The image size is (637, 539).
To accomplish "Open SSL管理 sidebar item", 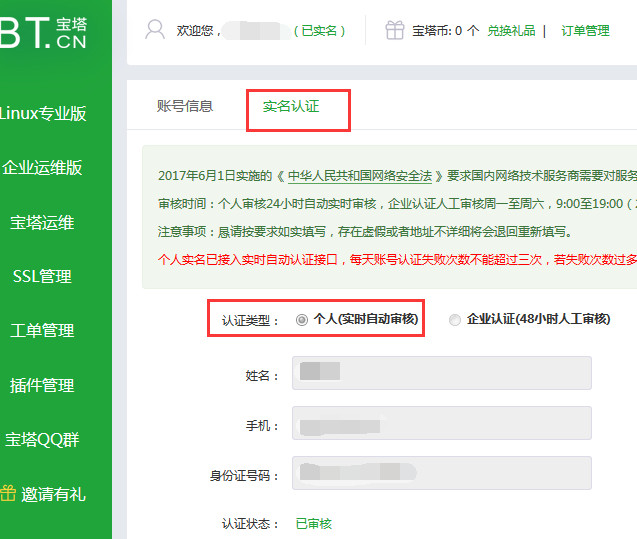I will (x=42, y=276).
